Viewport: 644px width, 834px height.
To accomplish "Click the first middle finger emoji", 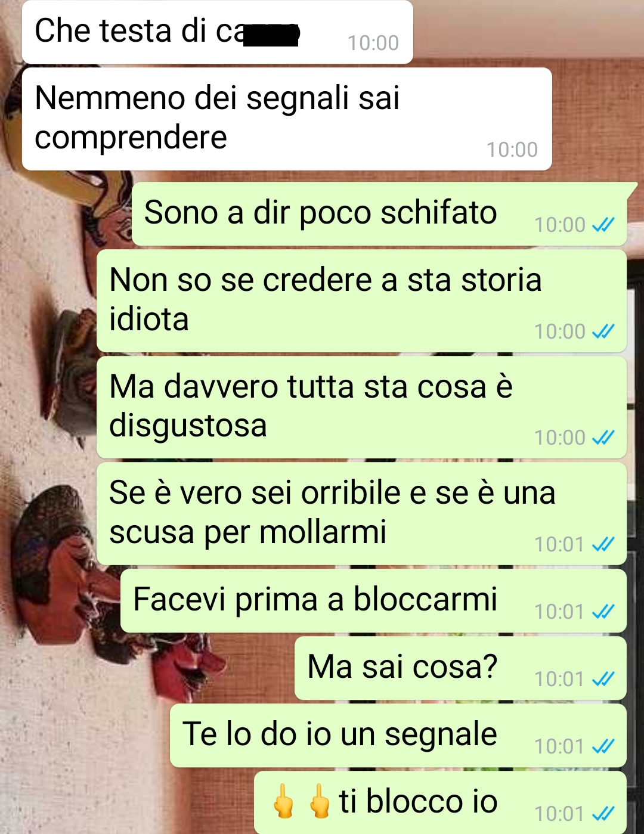I will 283,801.
